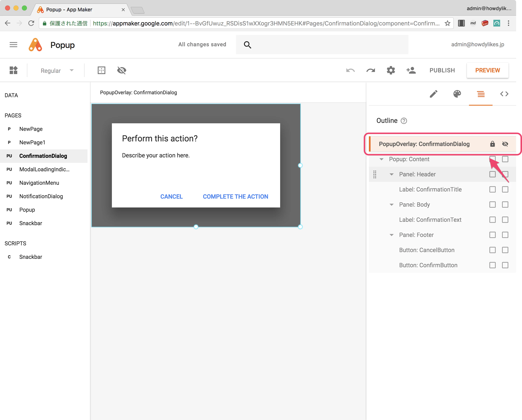The image size is (522, 420).
Task: Toggle visibility checkbox for Label: ConfirmationTitle
Action: [x=505, y=189]
